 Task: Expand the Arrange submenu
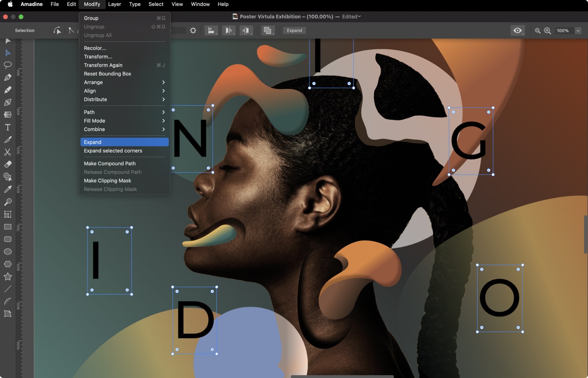click(124, 82)
